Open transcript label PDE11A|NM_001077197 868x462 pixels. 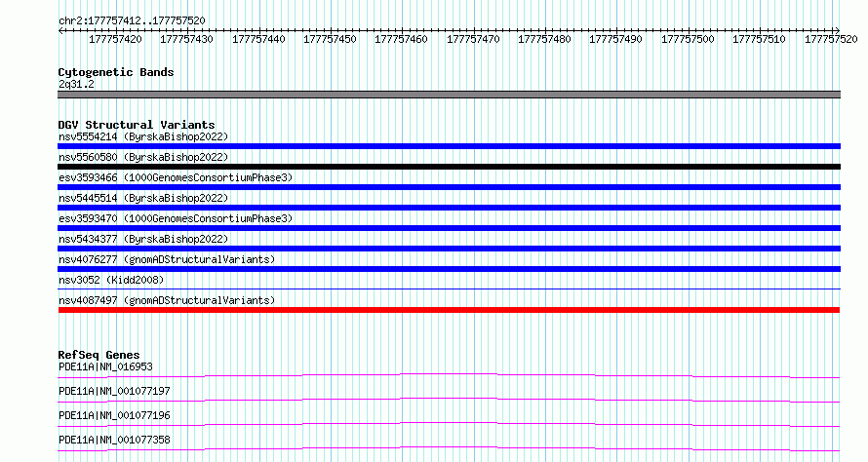pyautogui.click(x=114, y=391)
